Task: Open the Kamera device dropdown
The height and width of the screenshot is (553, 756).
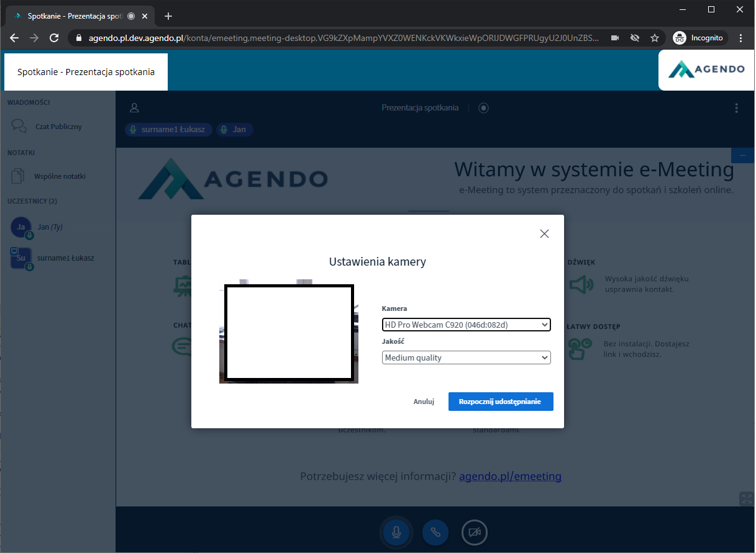Action: pyautogui.click(x=466, y=325)
